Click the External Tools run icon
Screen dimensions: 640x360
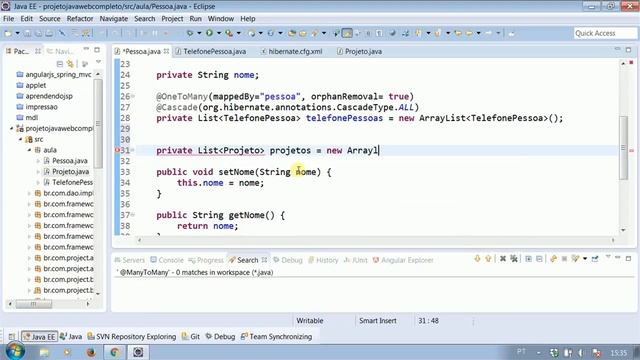tap(229, 33)
